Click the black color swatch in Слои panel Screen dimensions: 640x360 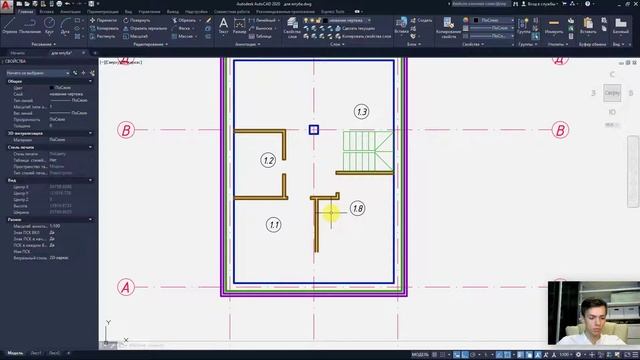pos(325,20)
